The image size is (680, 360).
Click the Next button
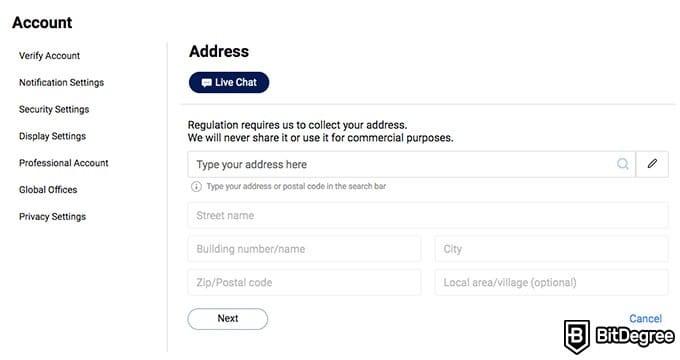point(228,319)
